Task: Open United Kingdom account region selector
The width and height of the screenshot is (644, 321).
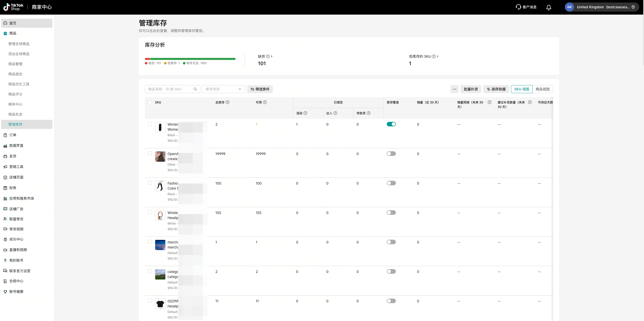Action: pyautogui.click(x=602, y=7)
